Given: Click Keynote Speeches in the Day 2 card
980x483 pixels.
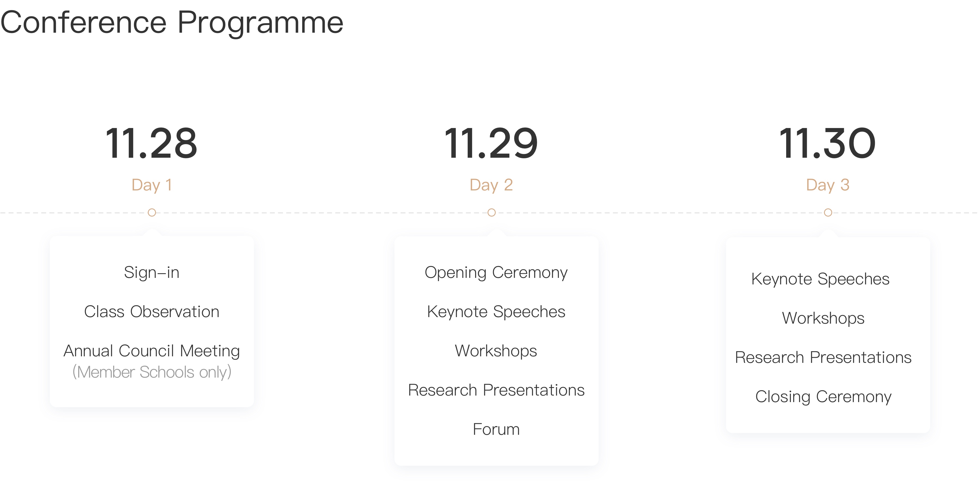Looking at the screenshot, I should (496, 312).
